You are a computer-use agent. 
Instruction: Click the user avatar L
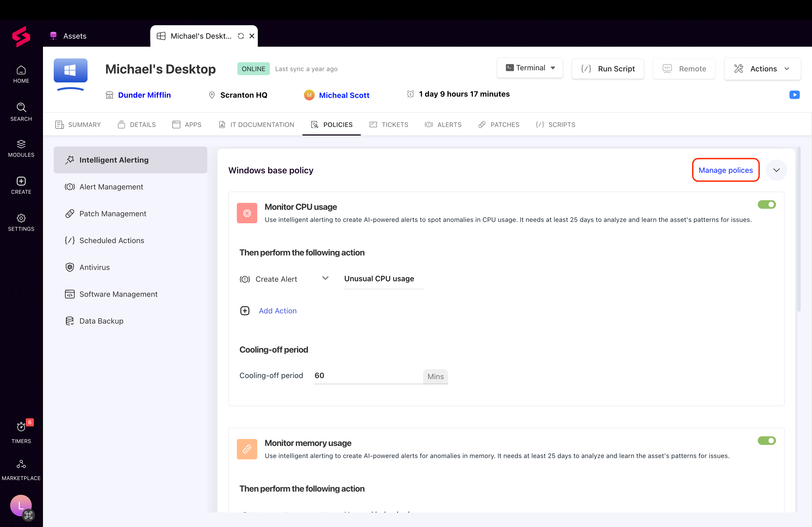click(21, 506)
